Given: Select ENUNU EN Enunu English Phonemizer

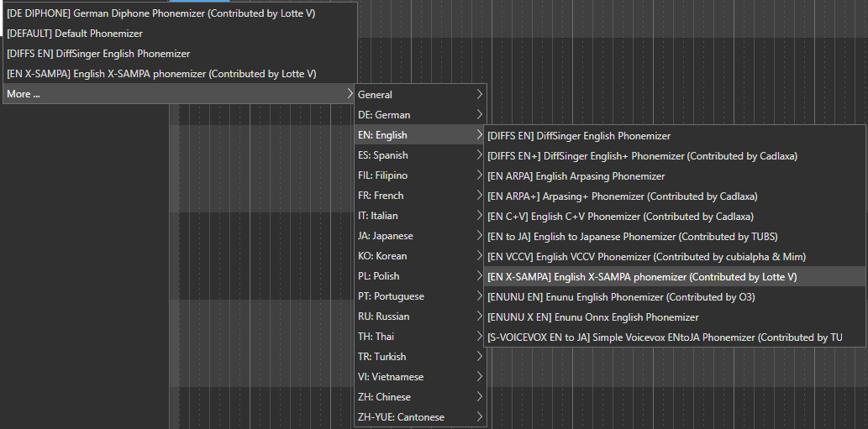Looking at the screenshot, I should 675,297.
